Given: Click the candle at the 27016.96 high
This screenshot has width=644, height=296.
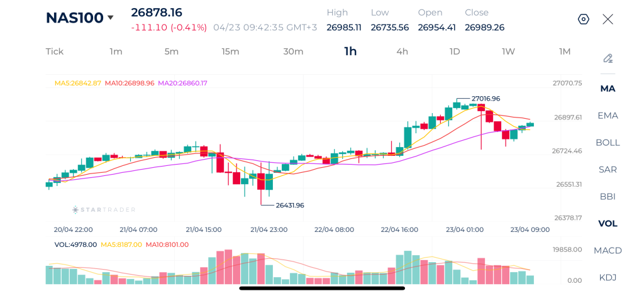Looking at the screenshot, I should click(457, 105).
